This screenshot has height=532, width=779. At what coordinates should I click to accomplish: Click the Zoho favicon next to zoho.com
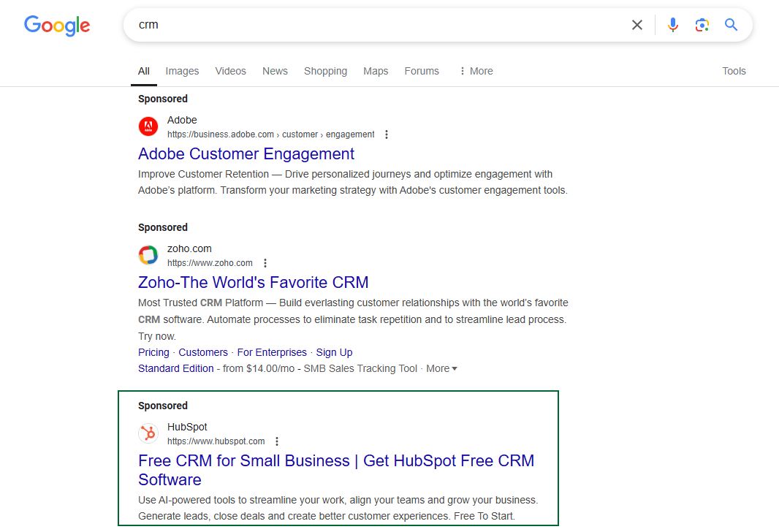pos(148,255)
